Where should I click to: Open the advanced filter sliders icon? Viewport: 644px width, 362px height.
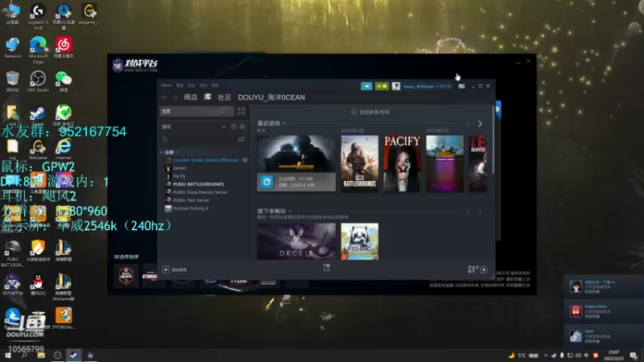tap(242, 139)
